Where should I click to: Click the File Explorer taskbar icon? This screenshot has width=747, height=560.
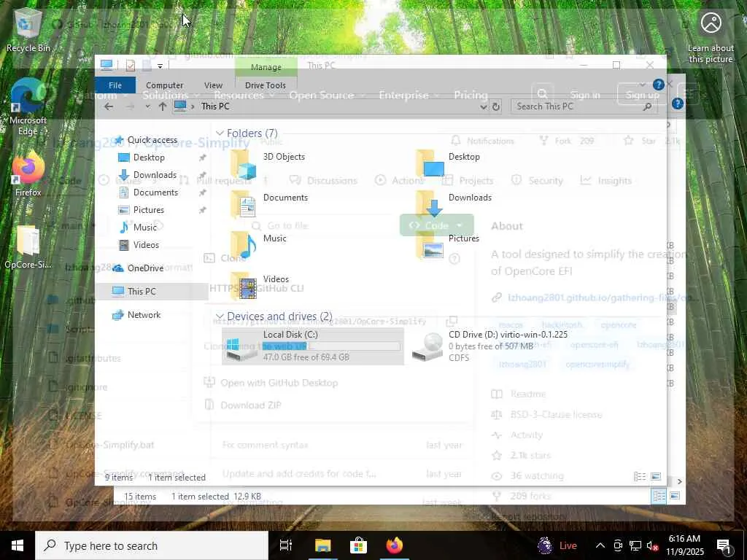click(322, 545)
